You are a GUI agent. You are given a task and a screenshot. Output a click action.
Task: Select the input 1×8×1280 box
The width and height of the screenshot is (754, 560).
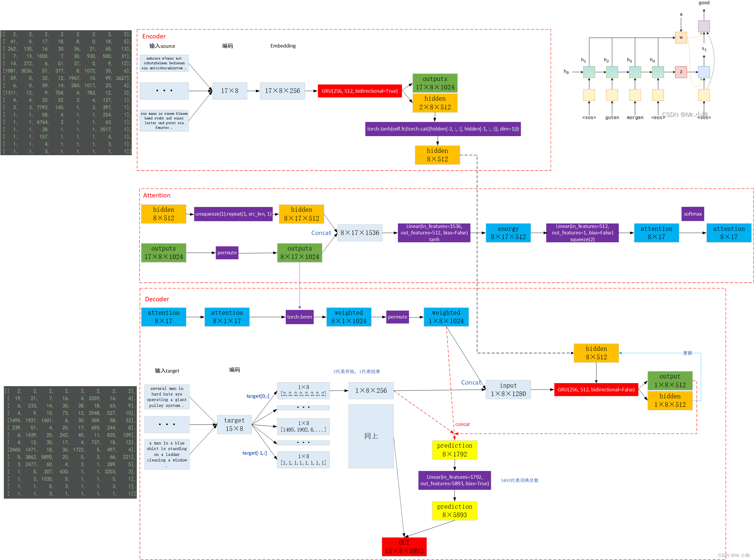(x=508, y=390)
